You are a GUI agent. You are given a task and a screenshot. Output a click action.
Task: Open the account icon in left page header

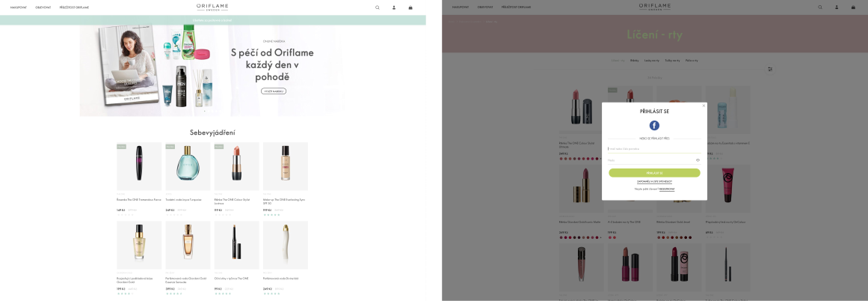click(394, 7)
